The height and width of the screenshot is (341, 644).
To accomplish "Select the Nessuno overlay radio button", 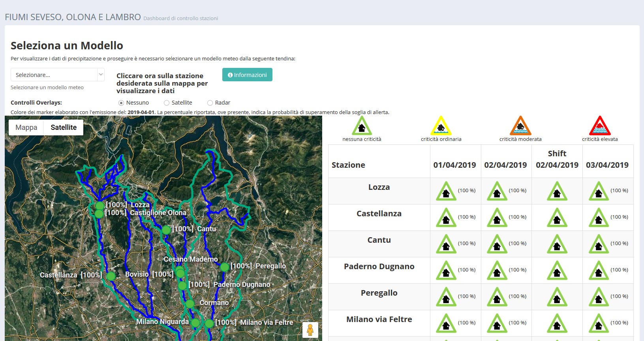I will (121, 103).
